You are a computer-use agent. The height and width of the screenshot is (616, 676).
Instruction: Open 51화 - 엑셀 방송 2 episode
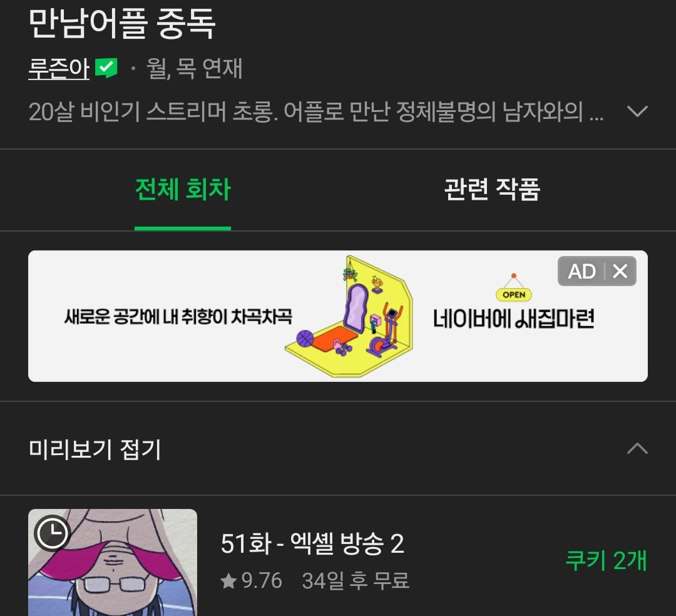click(312, 543)
